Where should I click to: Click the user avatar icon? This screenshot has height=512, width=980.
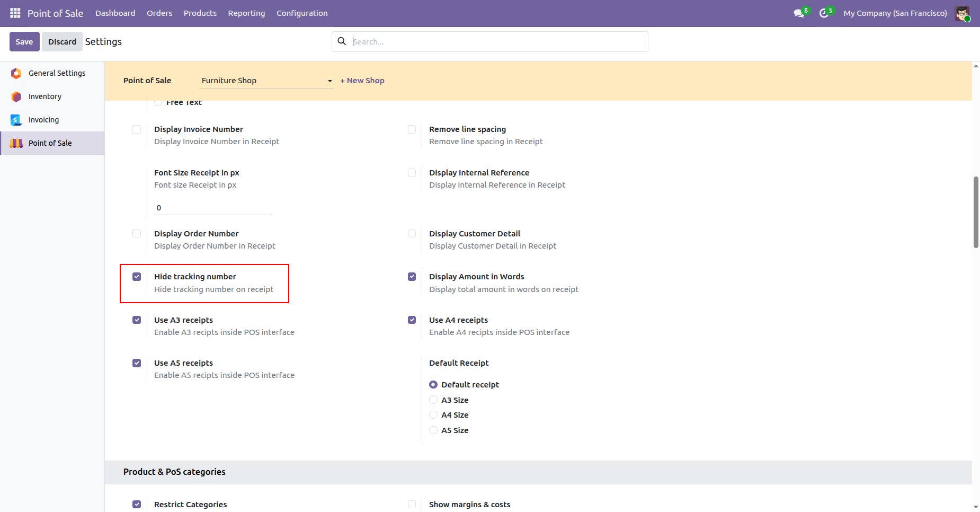[x=962, y=13]
